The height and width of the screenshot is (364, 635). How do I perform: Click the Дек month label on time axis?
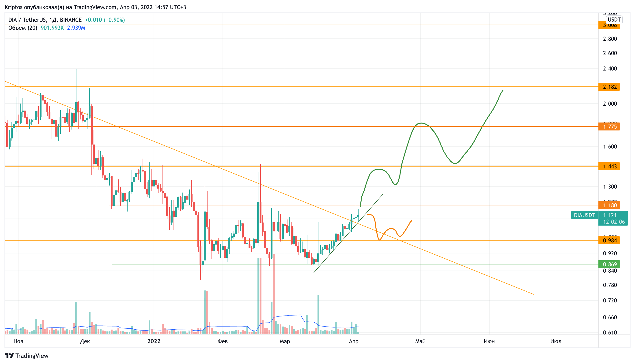85,341
